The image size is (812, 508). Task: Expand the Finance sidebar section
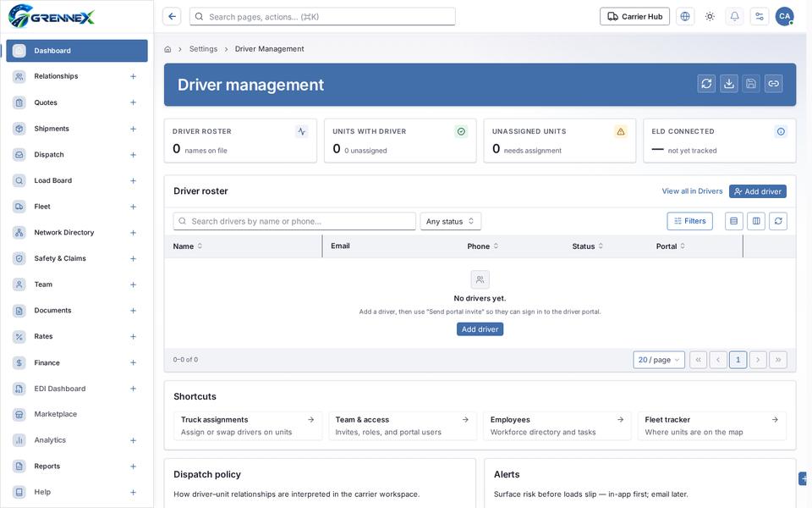[133, 363]
